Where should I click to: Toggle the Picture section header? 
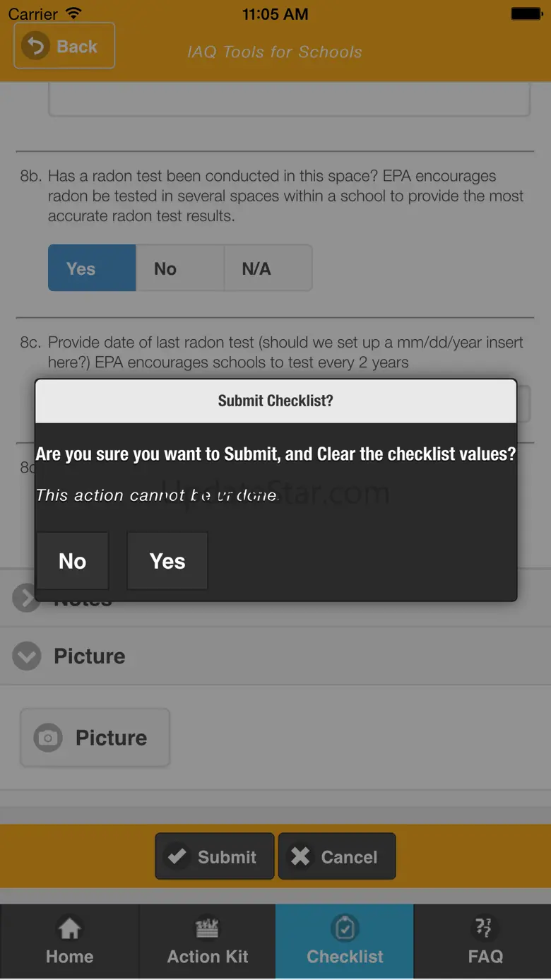(275, 656)
